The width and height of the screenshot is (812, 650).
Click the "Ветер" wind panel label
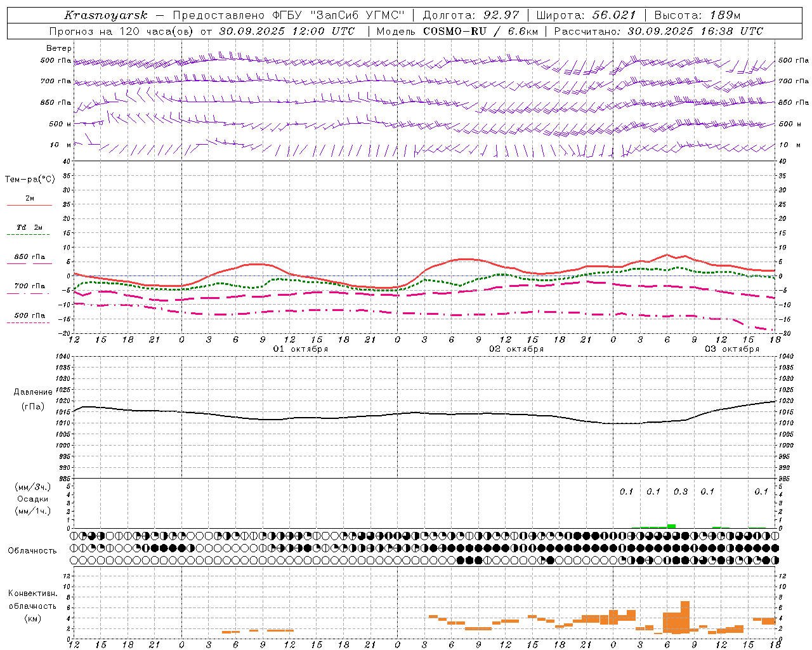tap(59, 48)
